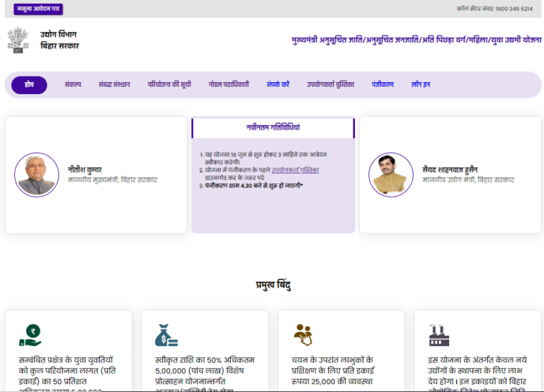The image size is (544, 392).
Task: Click नीतीश कुमार's portrait photo
Action: (37, 175)
